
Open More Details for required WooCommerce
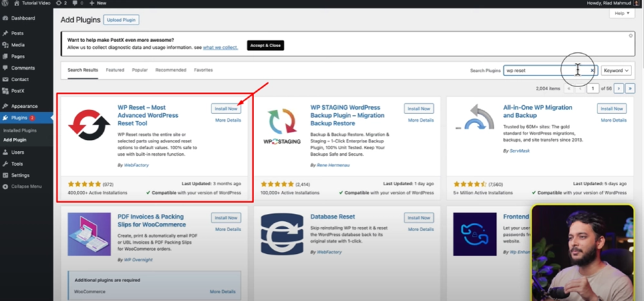pos(223,291)
